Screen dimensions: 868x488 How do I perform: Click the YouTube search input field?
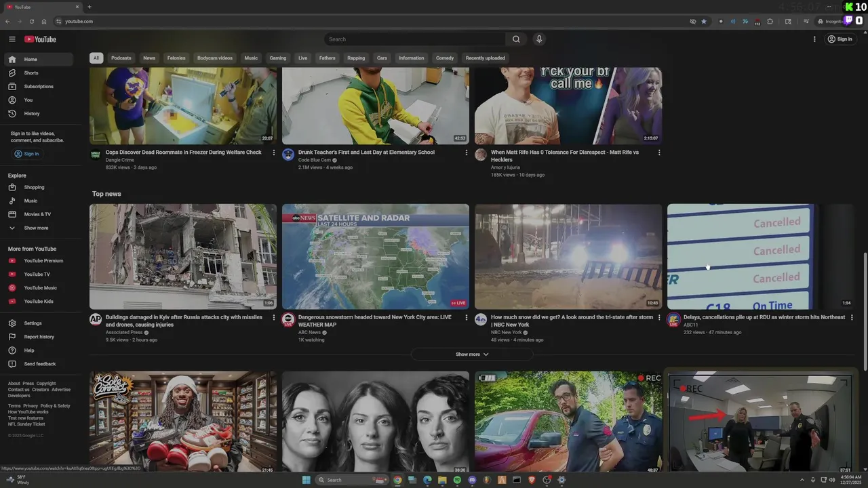[415, 39]
